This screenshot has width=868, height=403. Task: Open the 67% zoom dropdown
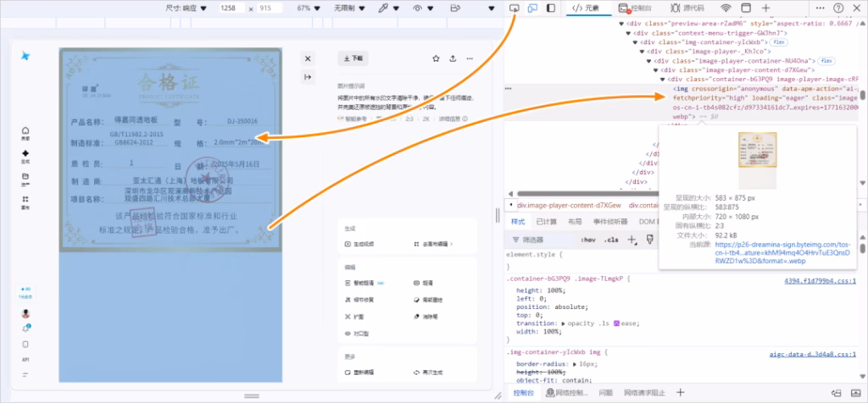click(307, 8)
